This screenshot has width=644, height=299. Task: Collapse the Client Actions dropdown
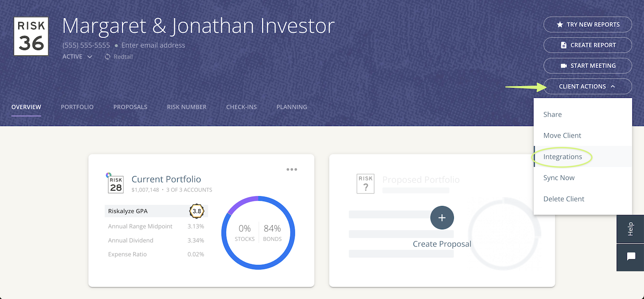coord(587,86)
